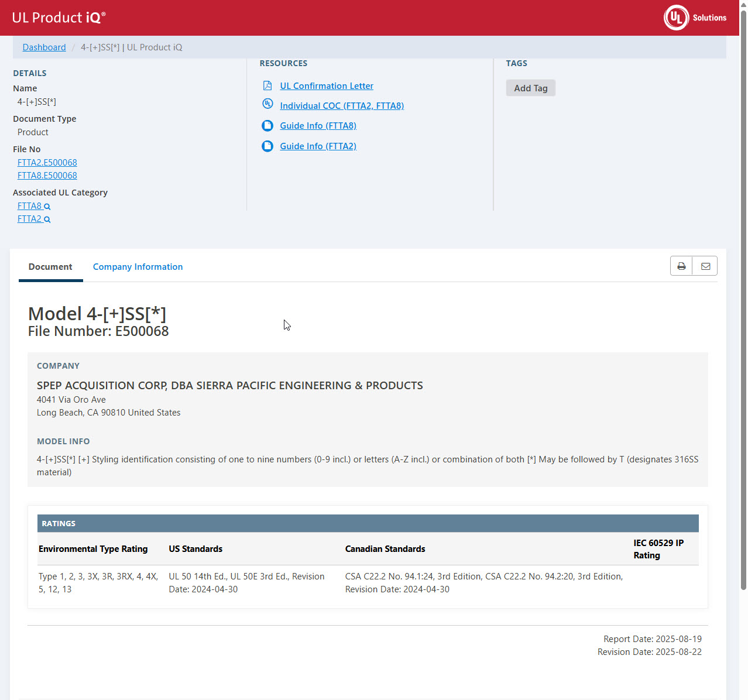Switch to the Company Information tab
Screen dimensions: 748x700
138,267
